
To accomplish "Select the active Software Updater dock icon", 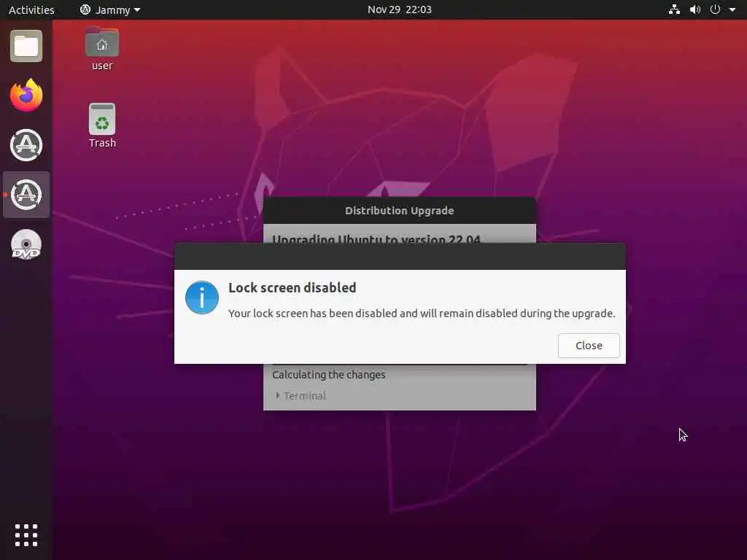I will tap(26, 195).
